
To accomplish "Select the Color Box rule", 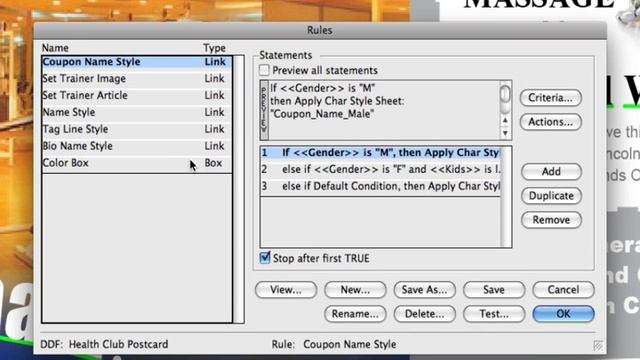I will [x=137, y=162].
